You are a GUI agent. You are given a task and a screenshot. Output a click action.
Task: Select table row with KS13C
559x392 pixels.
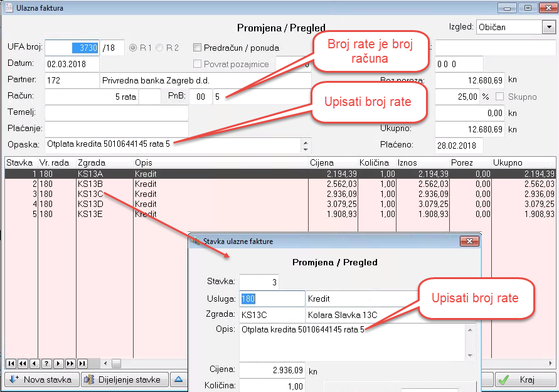[x=280, y=194]
